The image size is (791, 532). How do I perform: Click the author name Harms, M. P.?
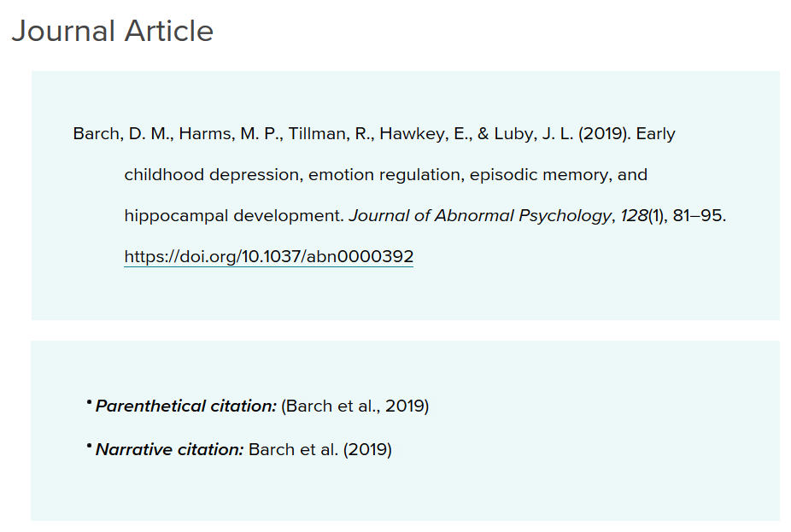point(230,133)
